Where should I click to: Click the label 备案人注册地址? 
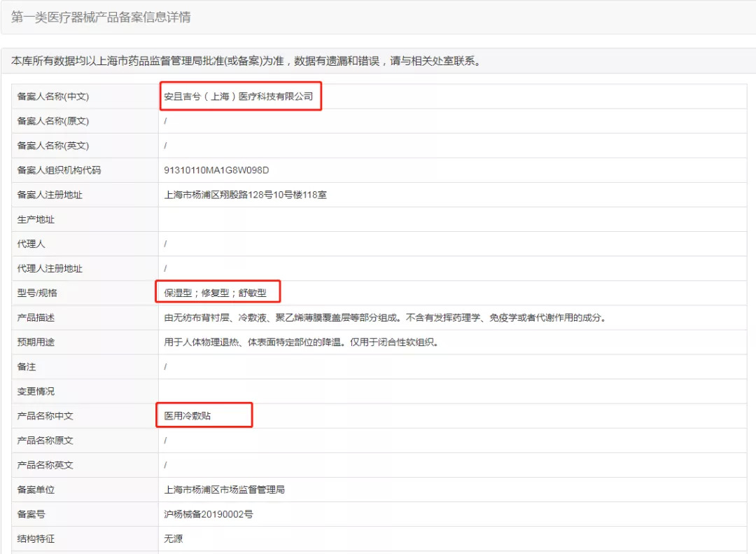pyautogui.click(x=50, y=195)
